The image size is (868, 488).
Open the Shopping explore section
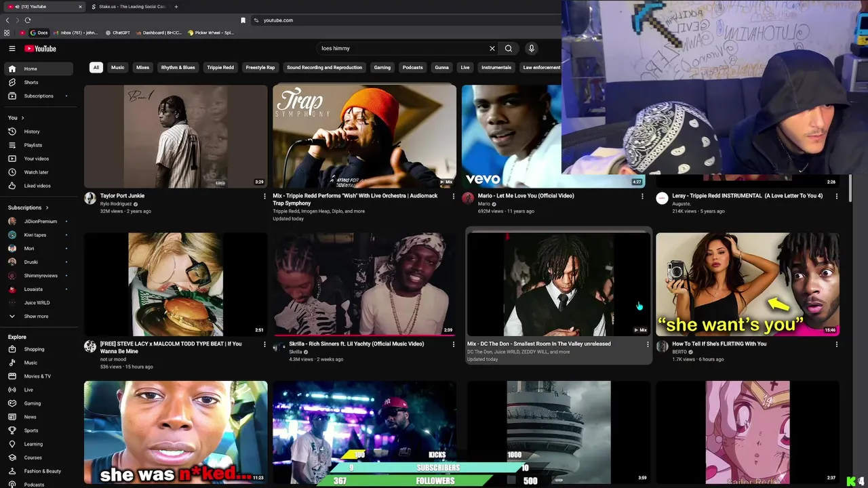39,349
